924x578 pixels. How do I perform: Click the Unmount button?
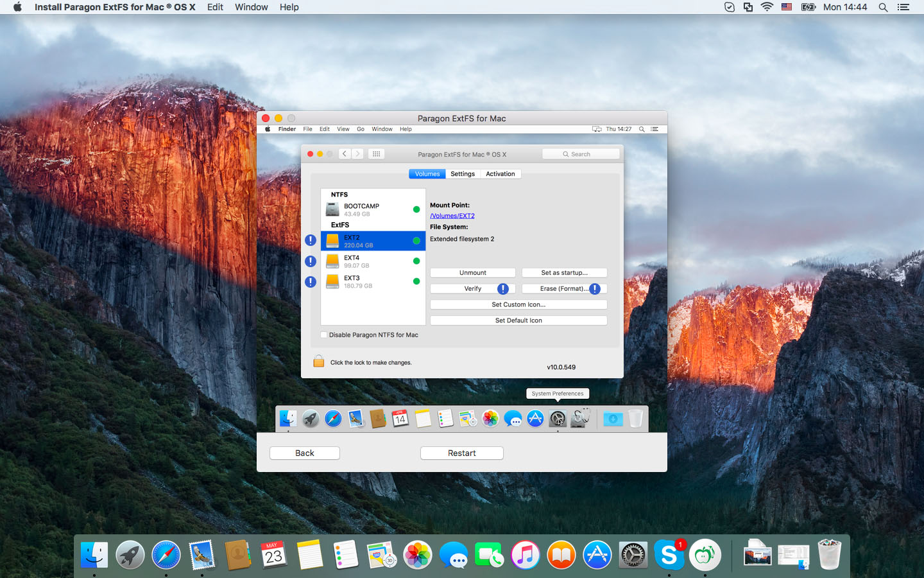(473, 273)
